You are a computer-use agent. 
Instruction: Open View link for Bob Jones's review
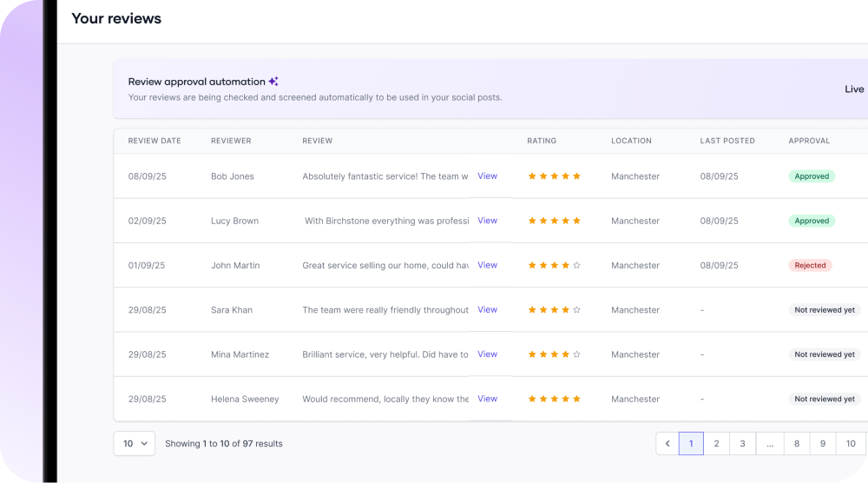point(487,176)
